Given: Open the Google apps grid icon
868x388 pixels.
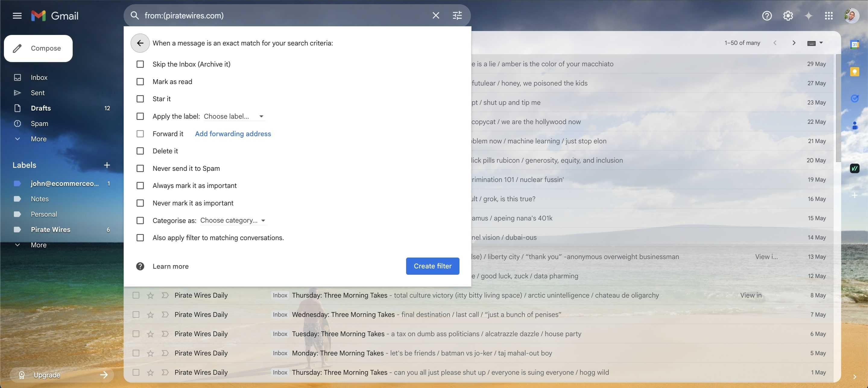Looking at the screenshot, I should [829, 15].
